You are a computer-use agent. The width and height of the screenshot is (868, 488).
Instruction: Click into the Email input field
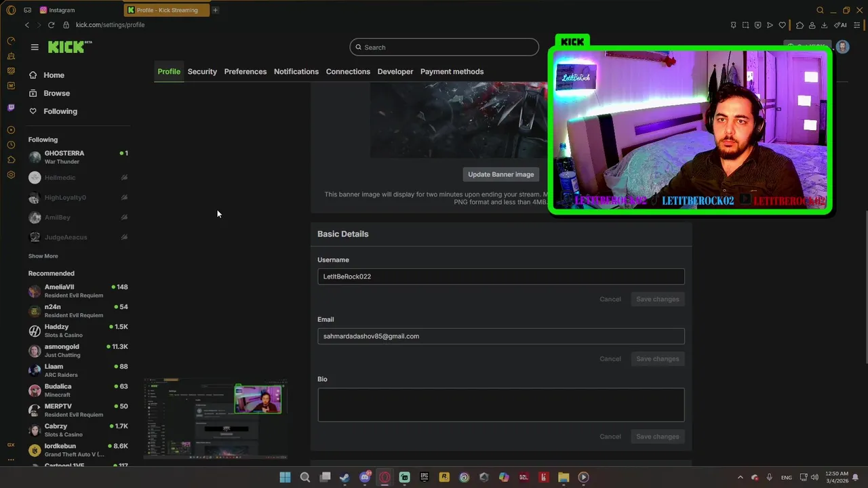500,336
